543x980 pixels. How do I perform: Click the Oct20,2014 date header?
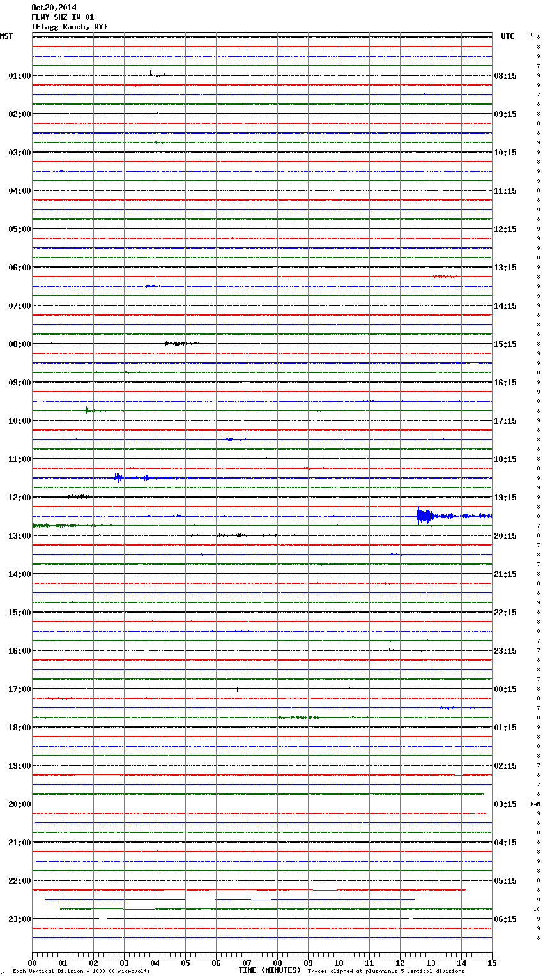click(54, 8)
